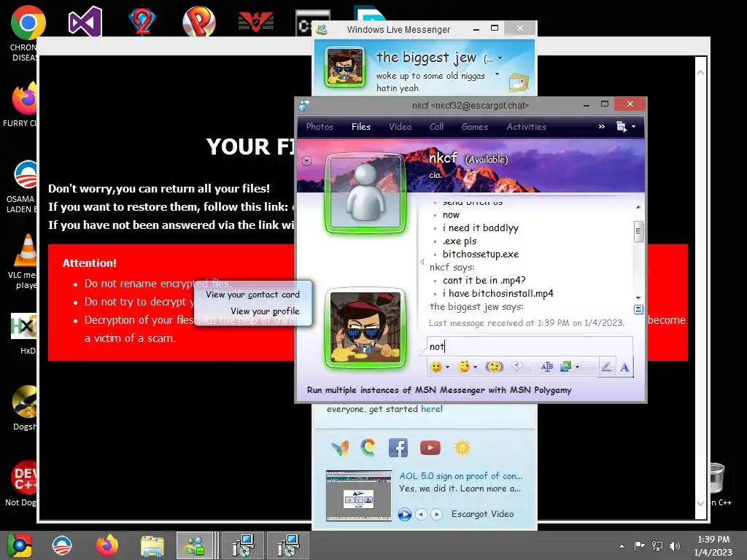Viewport: 747px width, 560px height.
Task: Click the MSN Polygamy ad text
Action: click(x=438, y=390)
